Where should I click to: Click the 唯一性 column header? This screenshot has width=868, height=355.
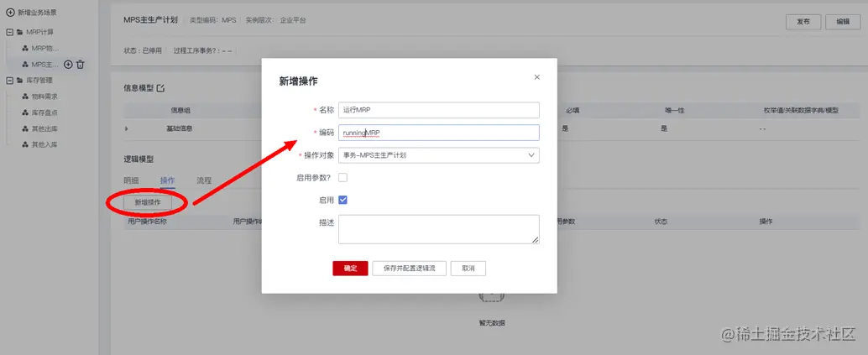tap(675, 110)
